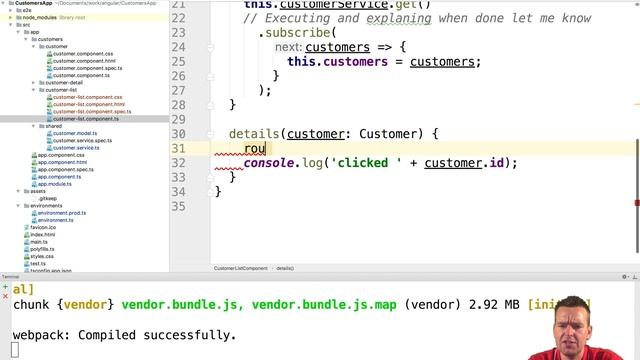Click the red error stripe marker

tap(637, 203)
